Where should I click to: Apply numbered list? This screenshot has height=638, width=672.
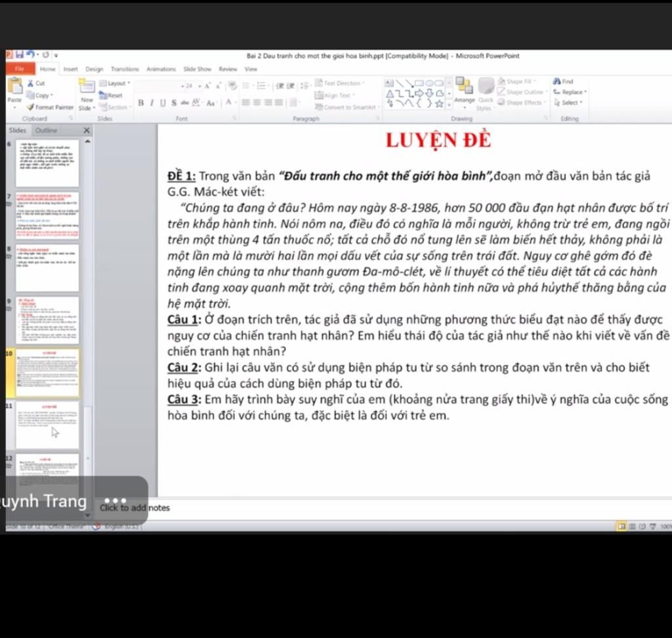pyautogui.click(x=261, y=86)
